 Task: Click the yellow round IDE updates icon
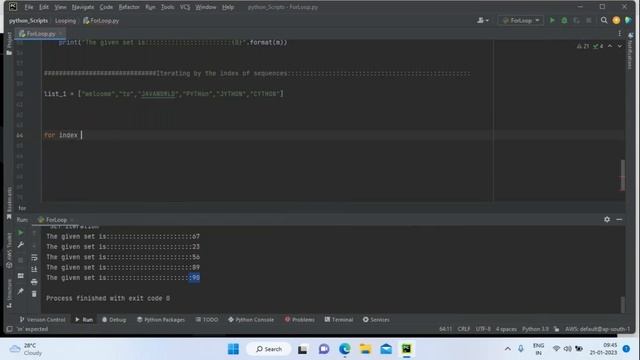[x=616, y=20]
